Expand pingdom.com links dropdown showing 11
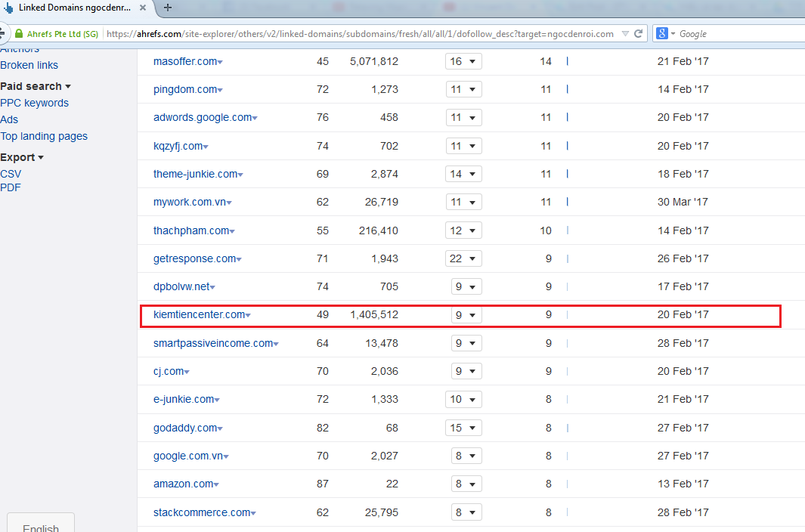The image size is (805, 532). point(463,89)
